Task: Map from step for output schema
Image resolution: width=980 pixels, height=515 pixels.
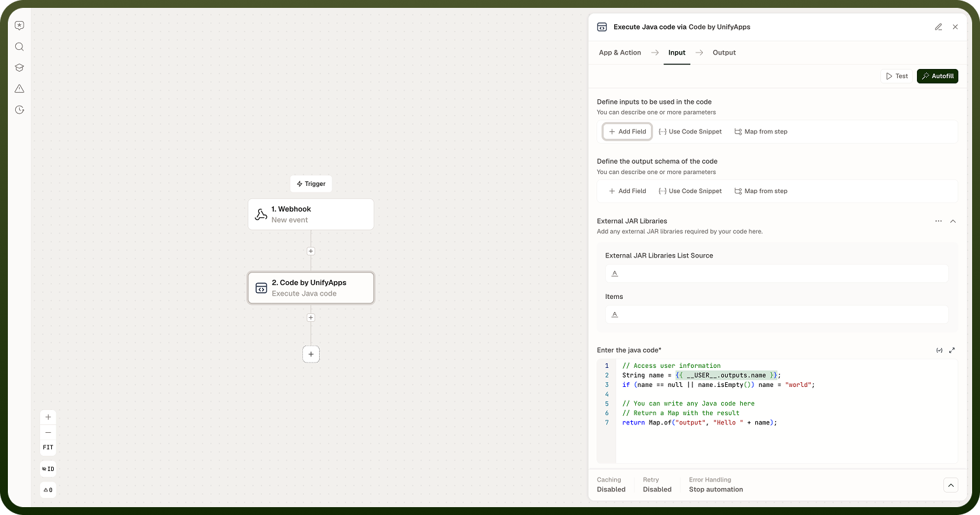Action: [x=761, y=191]
